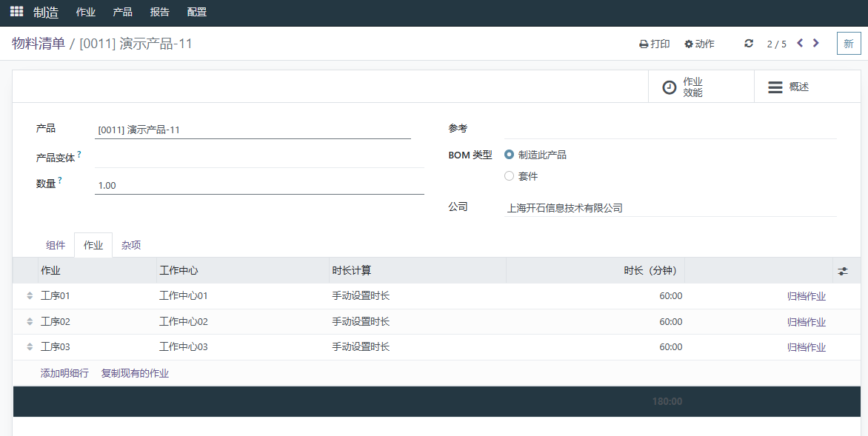The height and width of the screenshot is (436, 868).
Task: Click pager text 2 / 5
Action: pos(777,44)
